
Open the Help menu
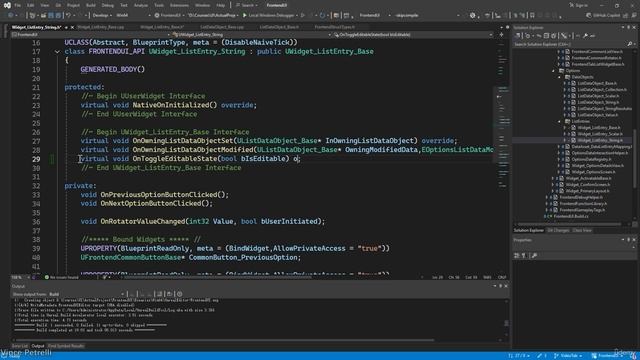[221, 5]
